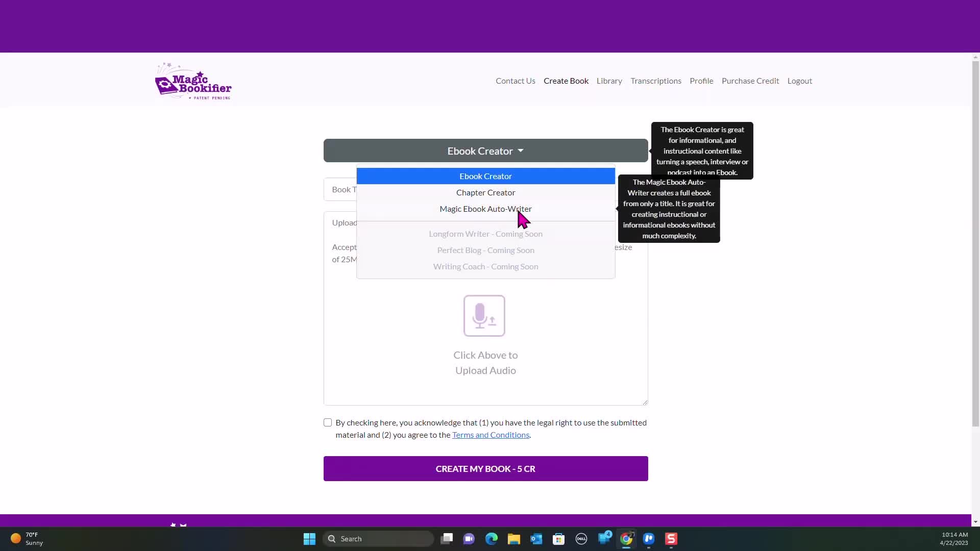Viewport: 980px width, 551px height.
Task: Open Outlook from taskbar
Action: click(536, 539)
